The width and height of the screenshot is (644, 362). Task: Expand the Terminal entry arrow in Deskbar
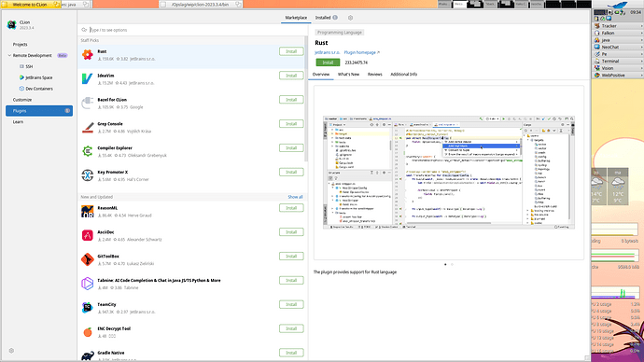tap(641, 62)
